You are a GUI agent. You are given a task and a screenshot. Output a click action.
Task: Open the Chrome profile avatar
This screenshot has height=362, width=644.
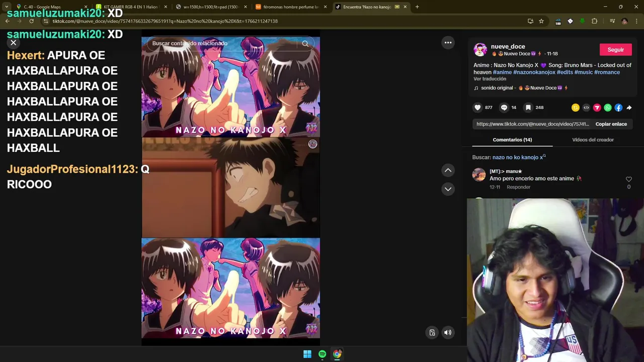[624, 21]
